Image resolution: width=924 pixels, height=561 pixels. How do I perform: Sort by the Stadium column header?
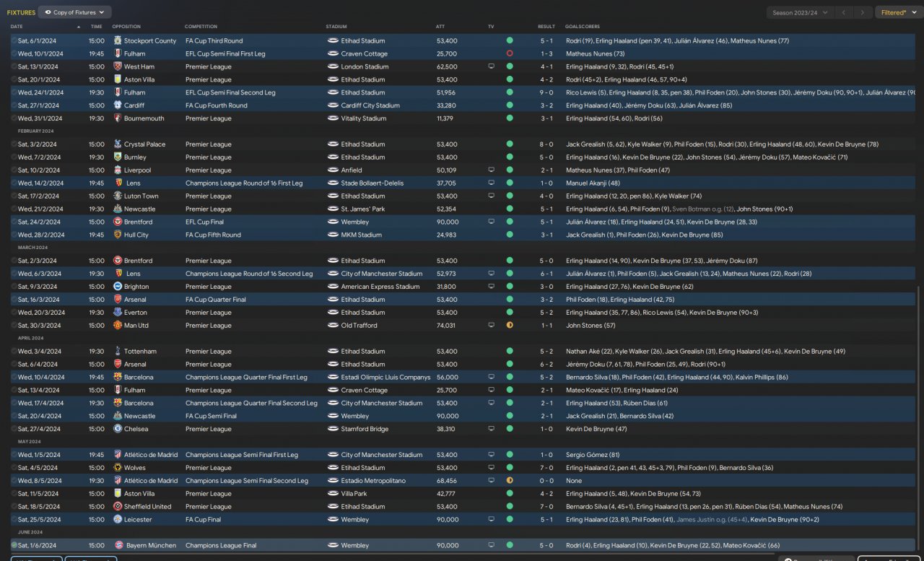tap(336, 27)
